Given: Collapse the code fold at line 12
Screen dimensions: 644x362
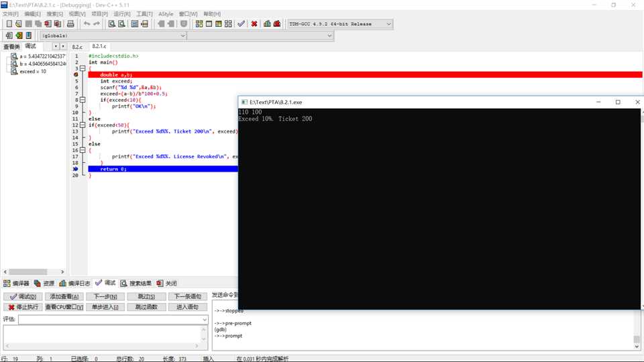Looking at the screenshot, I should click(83, 125).
